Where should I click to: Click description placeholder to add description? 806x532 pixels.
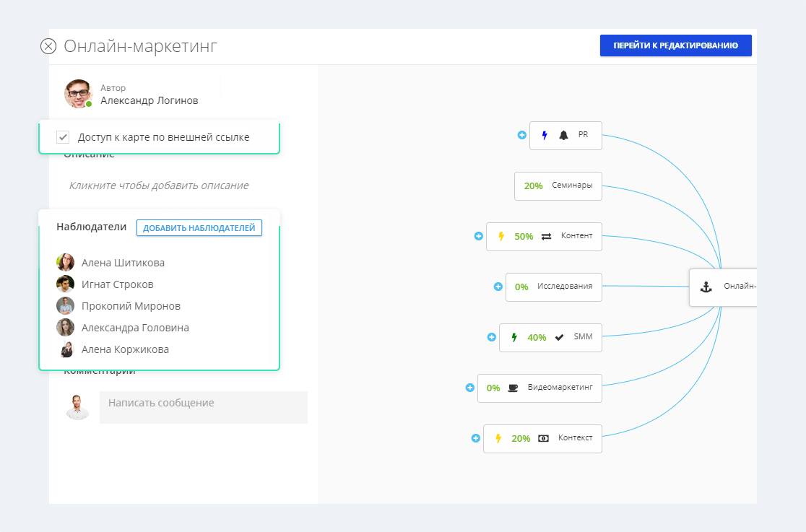tap(159, 186)
